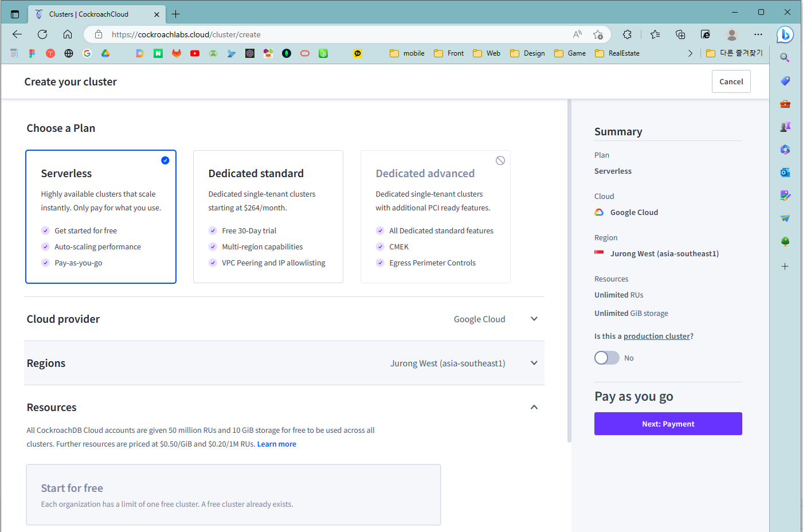Select the Start for free option

233,495
